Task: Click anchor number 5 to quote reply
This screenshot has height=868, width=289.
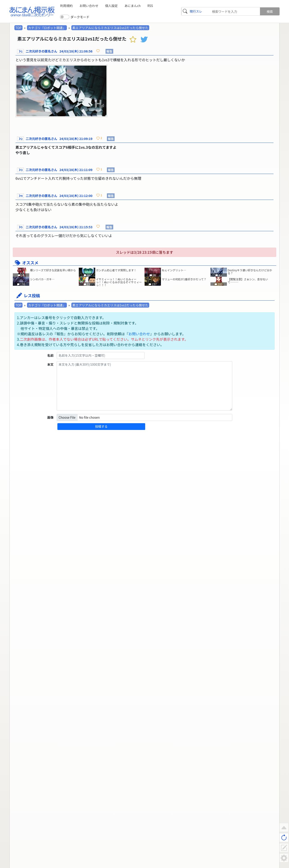Action: (x=20, y=227)
